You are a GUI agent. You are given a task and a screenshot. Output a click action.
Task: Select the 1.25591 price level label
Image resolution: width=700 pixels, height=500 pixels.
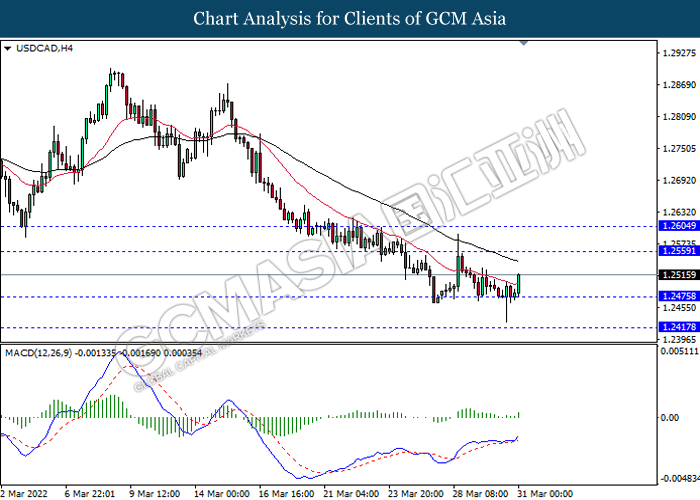pos(679,251)
